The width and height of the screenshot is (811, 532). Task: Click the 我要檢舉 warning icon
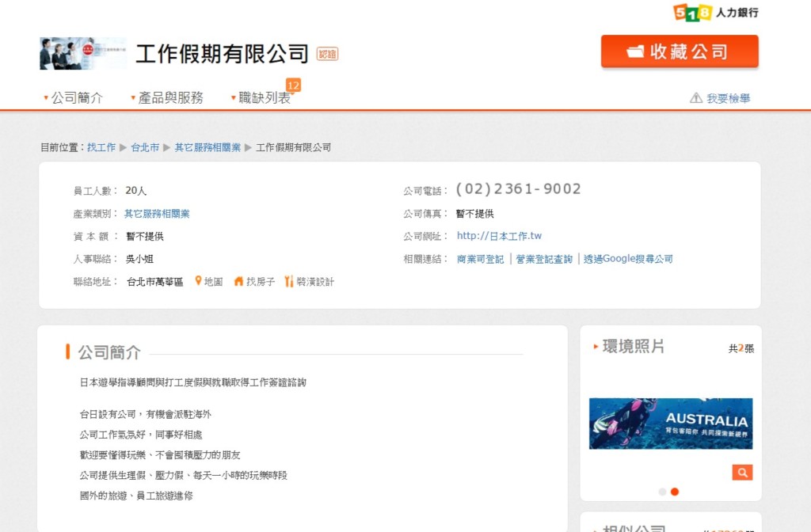click(696, 98)
